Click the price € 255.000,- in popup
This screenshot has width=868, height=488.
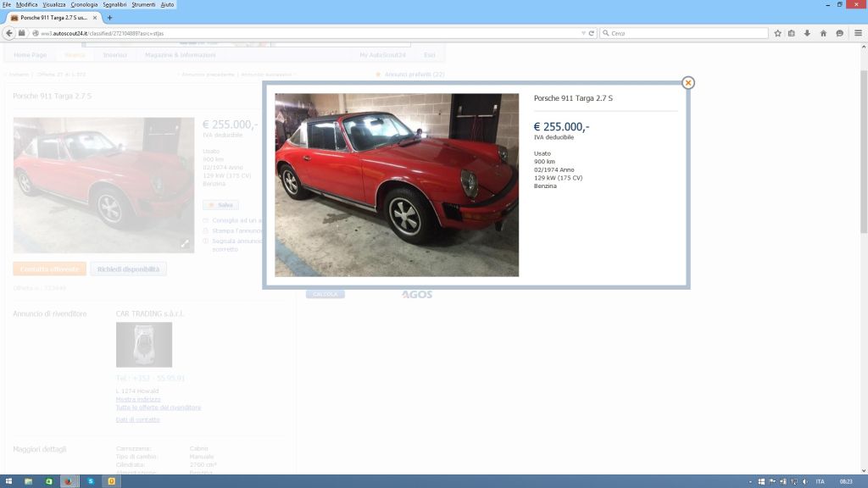point(561,127)
